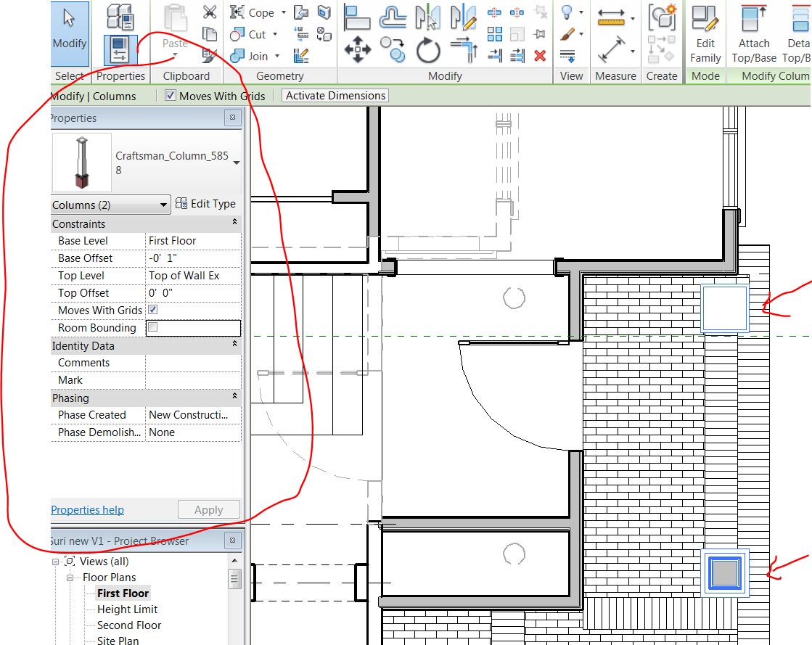812x645 pixels.
Task: Click the Cut to Clipboard scissors icon
Action: (x=210, y=12)
